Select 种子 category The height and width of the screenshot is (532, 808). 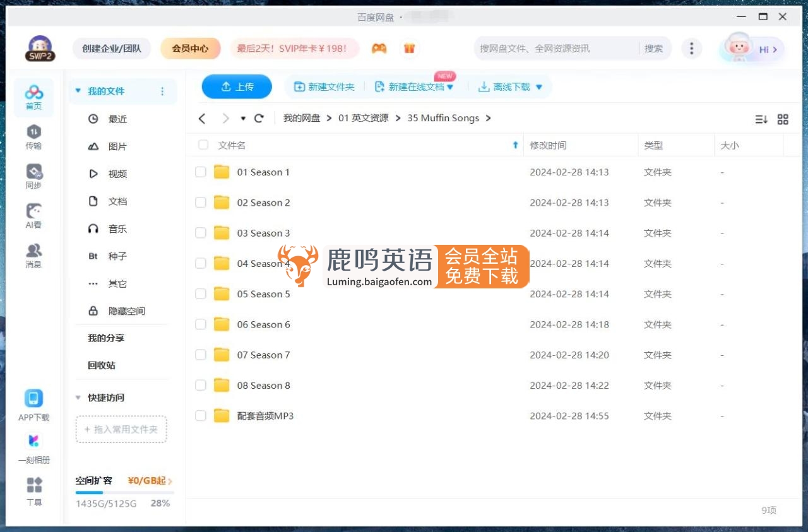pos(117,256)
